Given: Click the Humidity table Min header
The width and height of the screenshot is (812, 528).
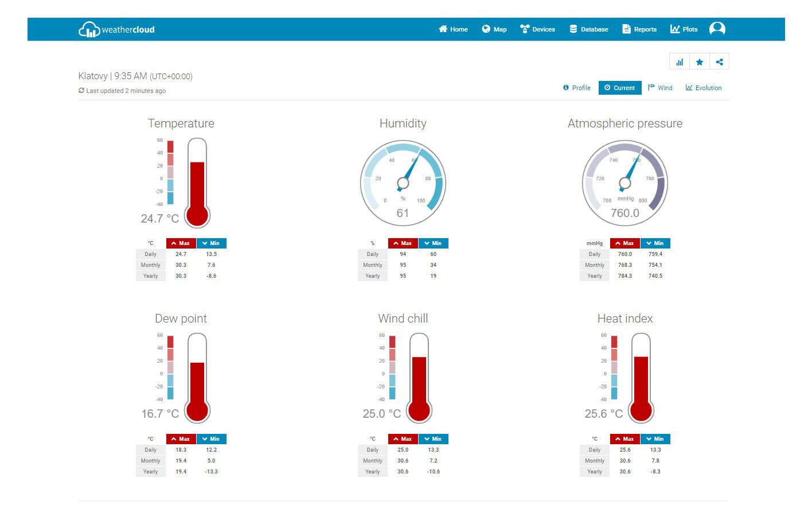Looking at the screenshot, I should 433,243.
